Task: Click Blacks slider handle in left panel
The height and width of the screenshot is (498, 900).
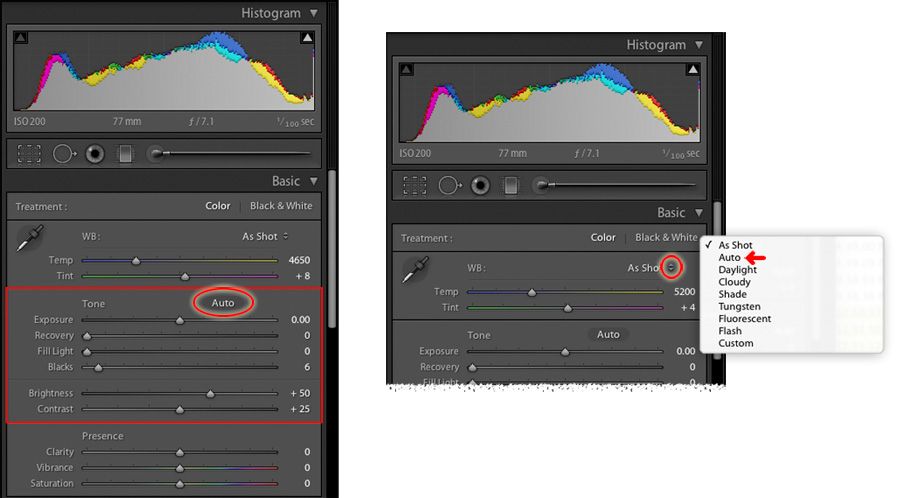Action: pos(98,367)
